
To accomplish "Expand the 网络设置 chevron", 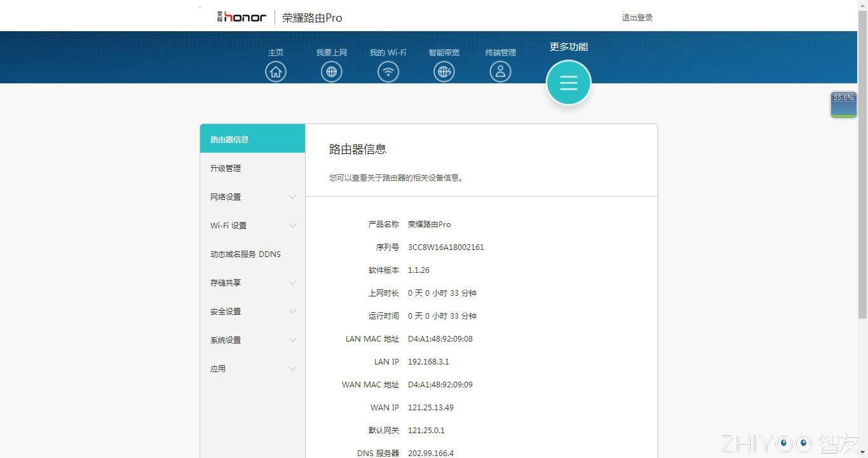I will (x=292, y=197).
